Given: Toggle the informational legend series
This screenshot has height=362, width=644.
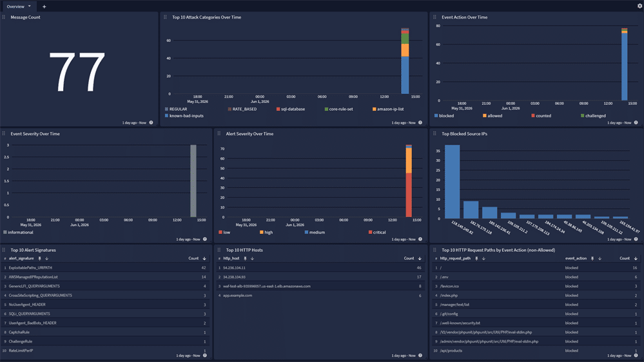Looking at the screenshot, I should (18, 233).
